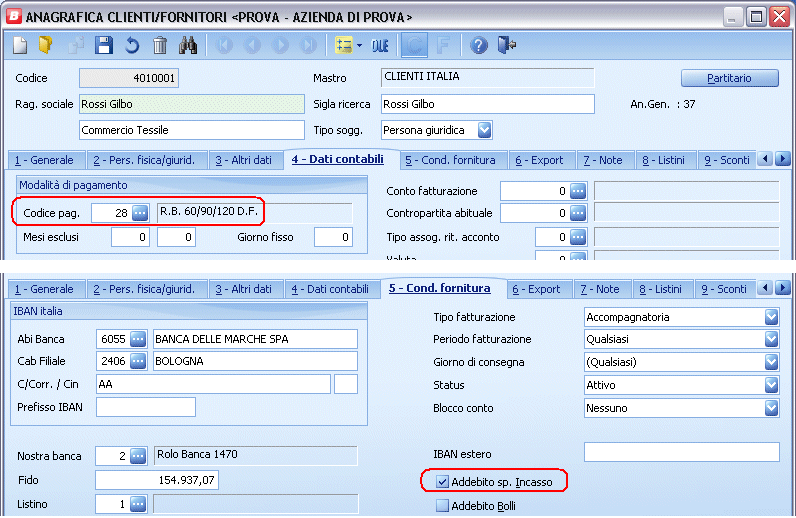Open the Giorno di consegna dropdown
The height and width of the screenshot is (518, 796).
[771, 362]
